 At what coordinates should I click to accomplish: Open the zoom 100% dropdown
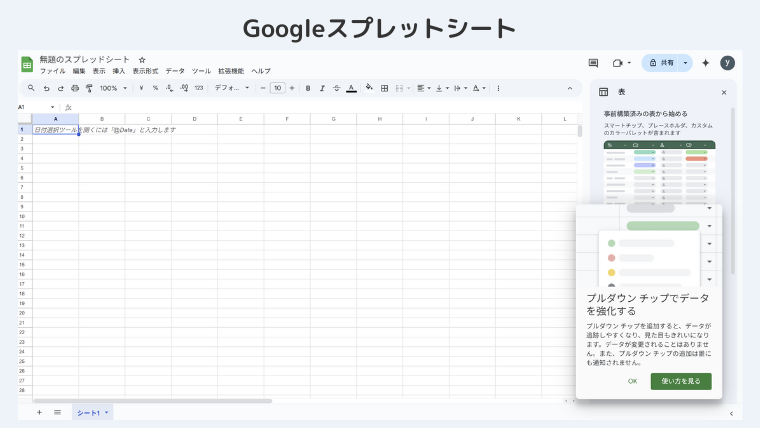[113, 88]
